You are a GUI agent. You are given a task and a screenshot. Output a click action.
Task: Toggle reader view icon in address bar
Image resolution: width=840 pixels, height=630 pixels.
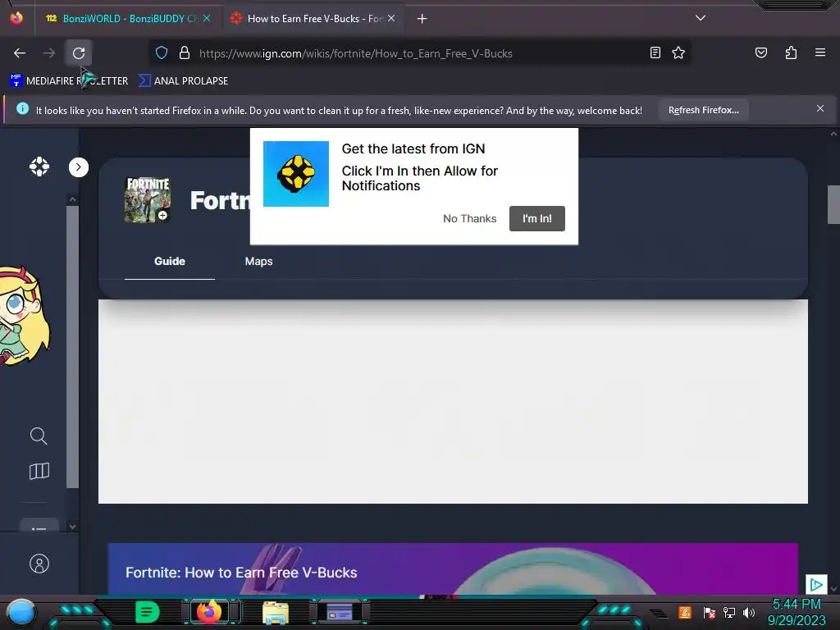[x=655, y=52]
